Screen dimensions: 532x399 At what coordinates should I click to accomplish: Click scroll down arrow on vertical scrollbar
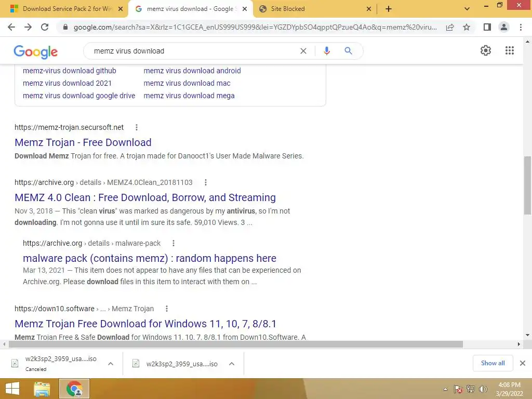tap(527, 335)
